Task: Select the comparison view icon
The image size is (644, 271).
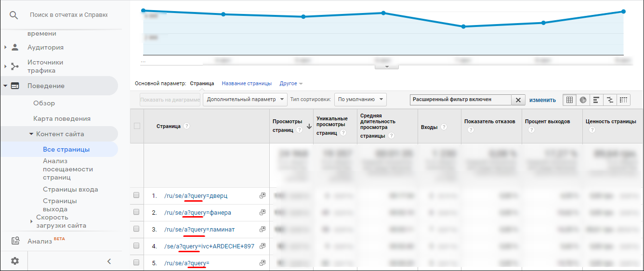Action: pos(610,100)
